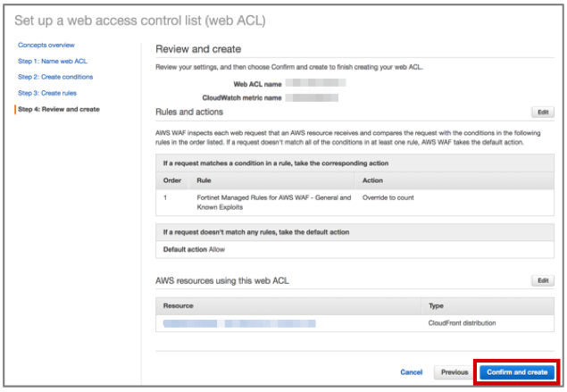Image resolution: width=567 pixels, height=392 pixels.
Task: Open the blurred CloudFront resource link
Action: [x=238, y=324]
